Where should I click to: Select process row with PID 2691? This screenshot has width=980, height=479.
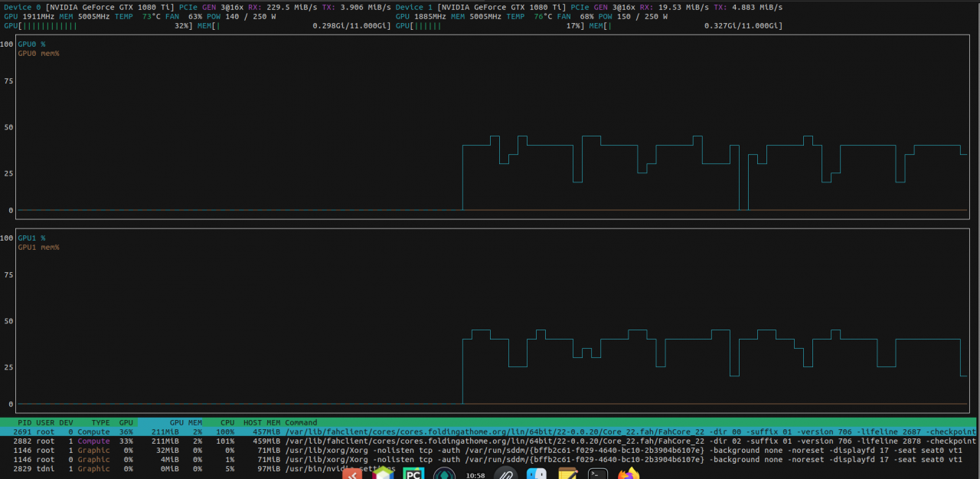490,431
